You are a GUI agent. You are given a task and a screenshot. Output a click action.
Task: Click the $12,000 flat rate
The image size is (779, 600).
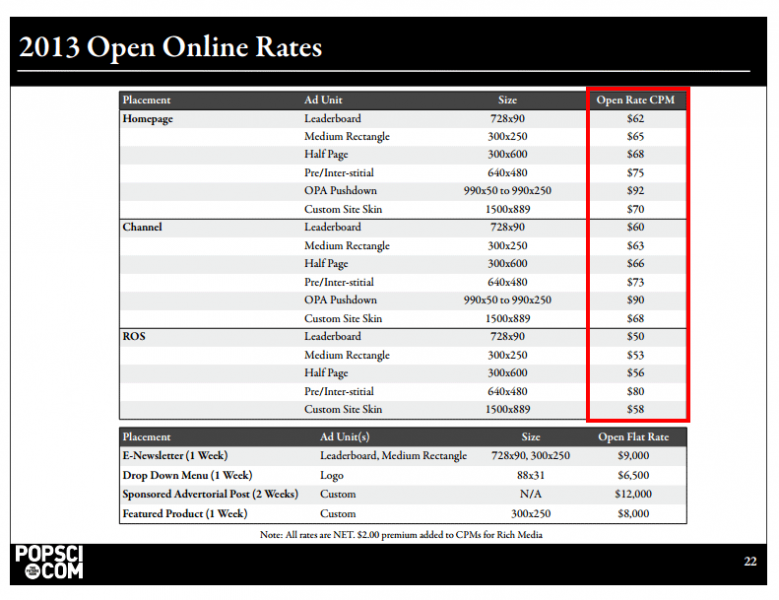(633, 494)
